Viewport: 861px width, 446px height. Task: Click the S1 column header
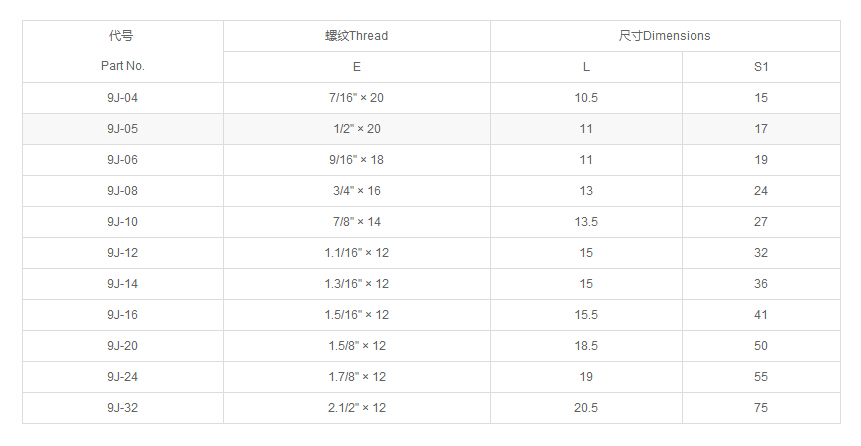[761, 67]
